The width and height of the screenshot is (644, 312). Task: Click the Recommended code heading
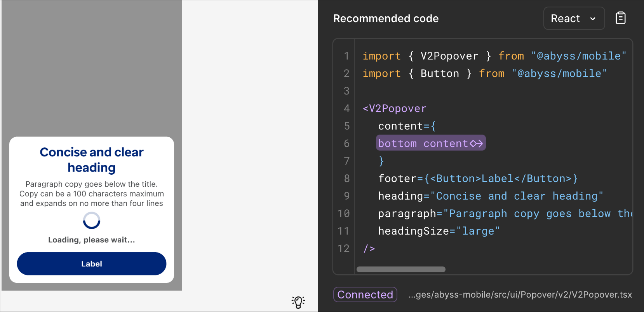tap(386, 18)
